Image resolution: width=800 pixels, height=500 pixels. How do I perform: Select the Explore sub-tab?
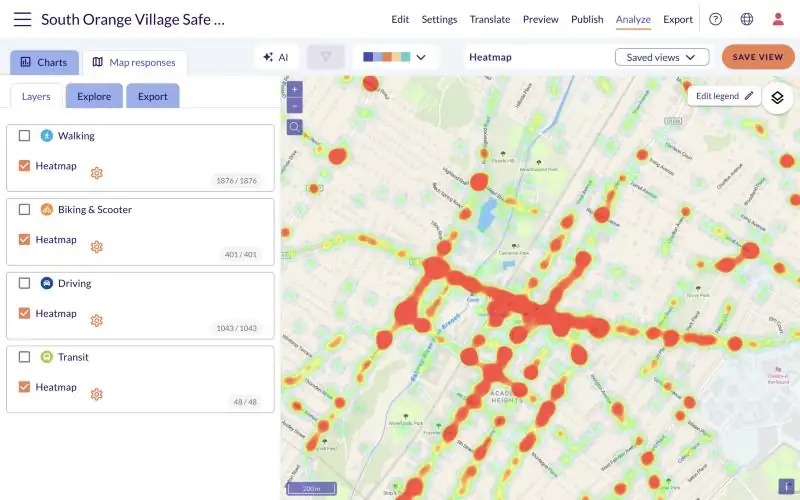click(x=94, y=96)
